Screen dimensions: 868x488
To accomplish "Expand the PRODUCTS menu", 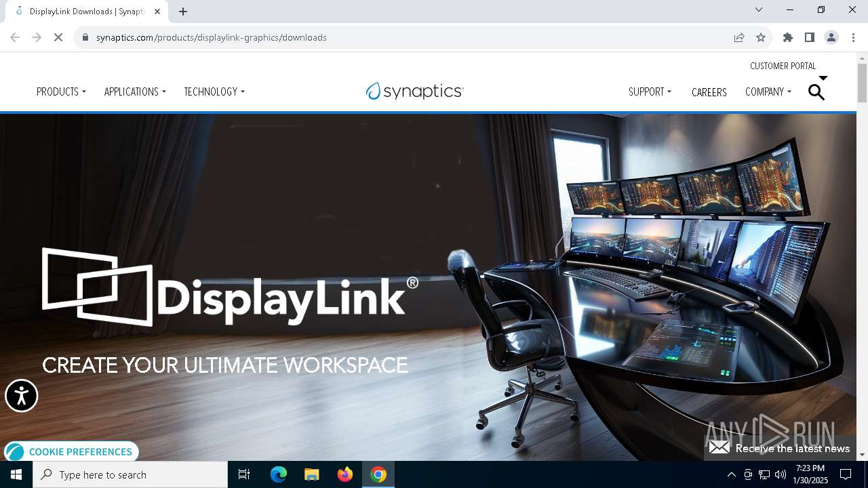I will 61,91.
